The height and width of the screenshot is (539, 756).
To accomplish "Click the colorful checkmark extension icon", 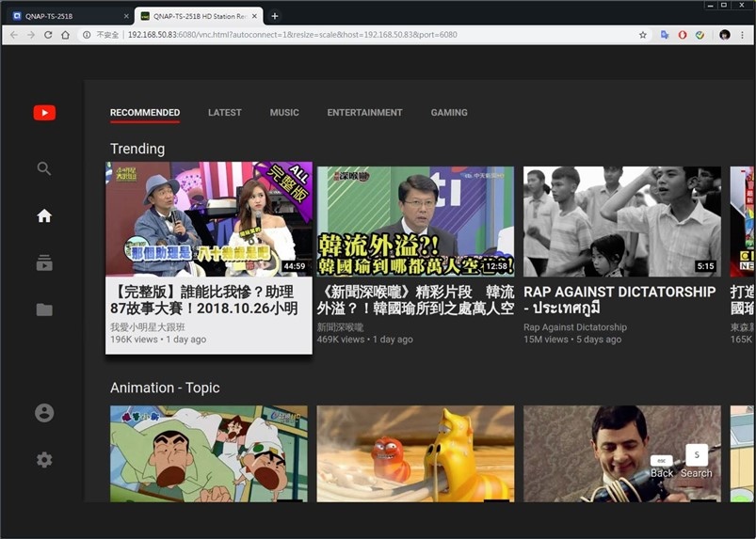I will point(700,35).
